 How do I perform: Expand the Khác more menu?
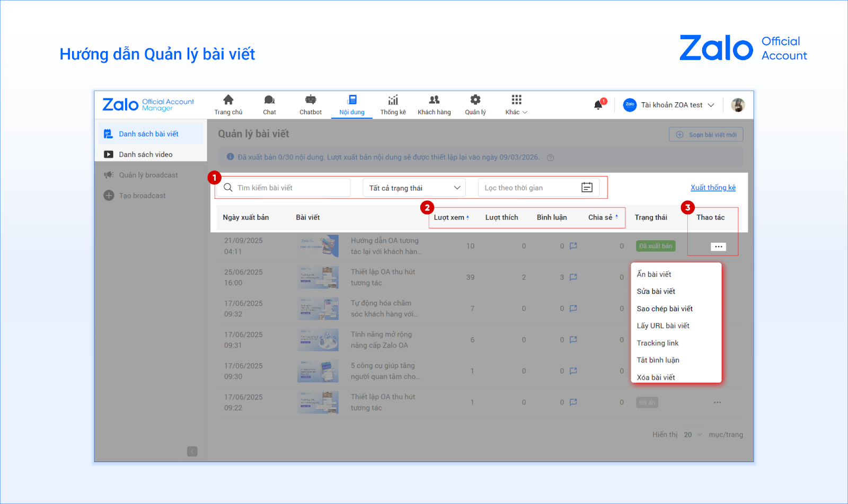[516, 104]
